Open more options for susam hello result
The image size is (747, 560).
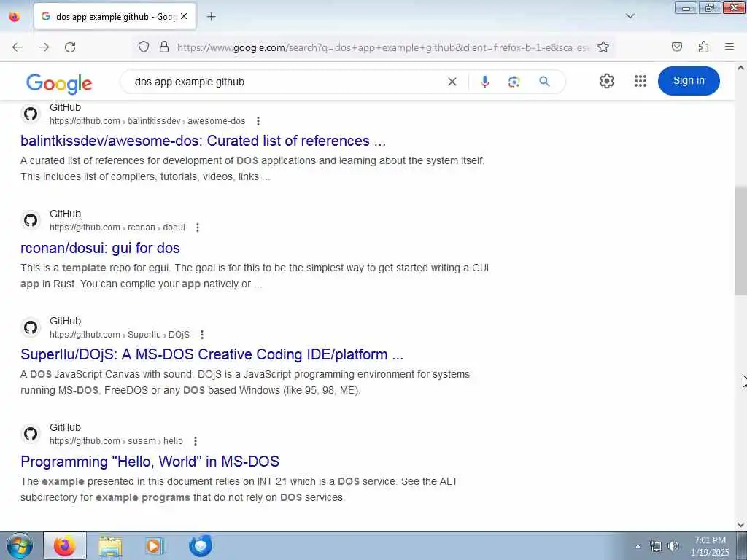point(196,441)
